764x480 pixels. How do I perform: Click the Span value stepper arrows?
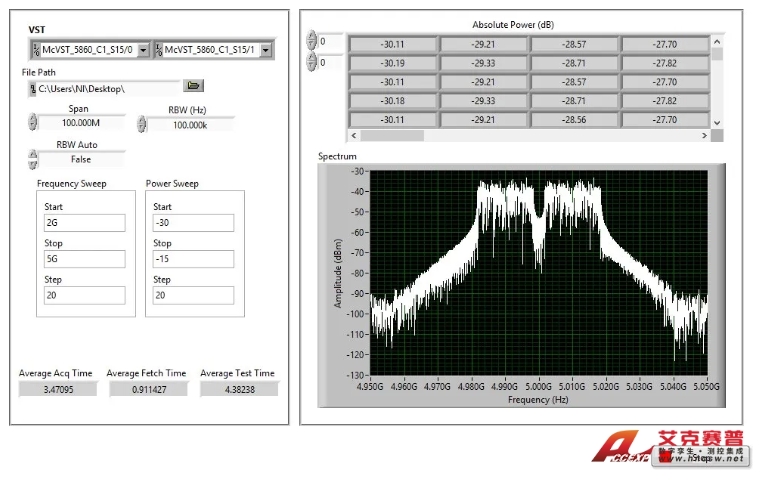tap(33, 123)
